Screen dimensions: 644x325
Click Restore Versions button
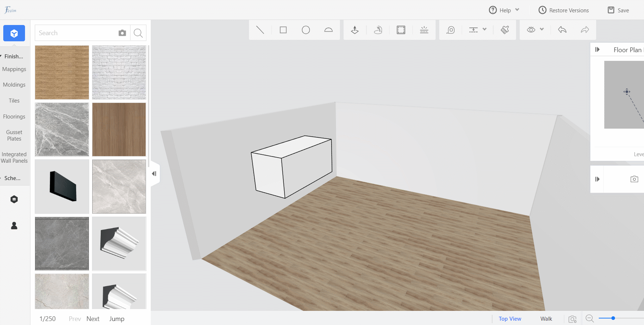564,10
